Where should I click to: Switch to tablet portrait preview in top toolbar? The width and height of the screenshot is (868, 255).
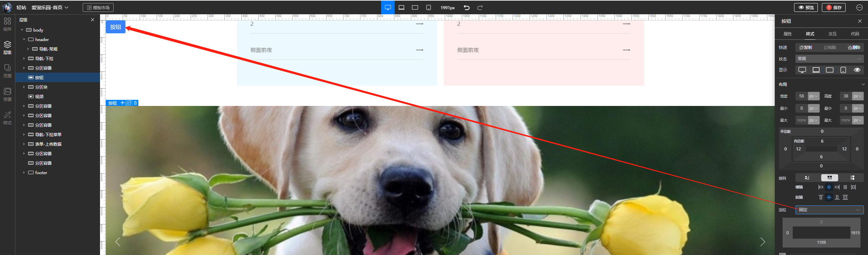click(429, 7)
